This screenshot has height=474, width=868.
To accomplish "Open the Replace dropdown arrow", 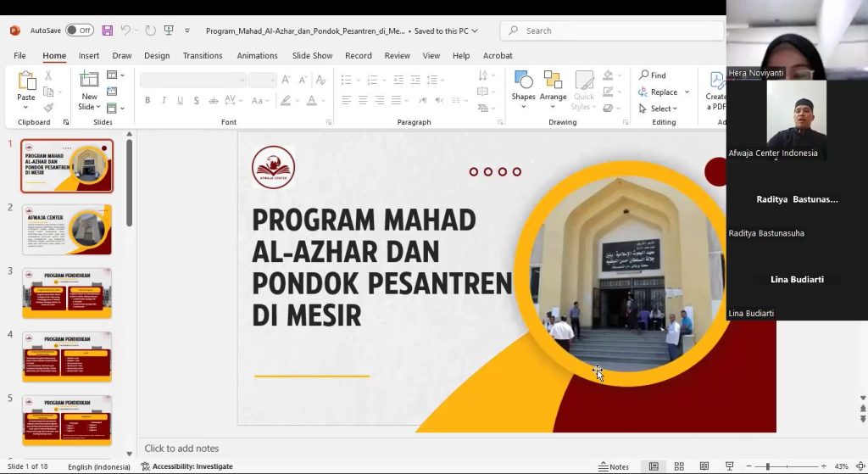I will click(687, 92).
